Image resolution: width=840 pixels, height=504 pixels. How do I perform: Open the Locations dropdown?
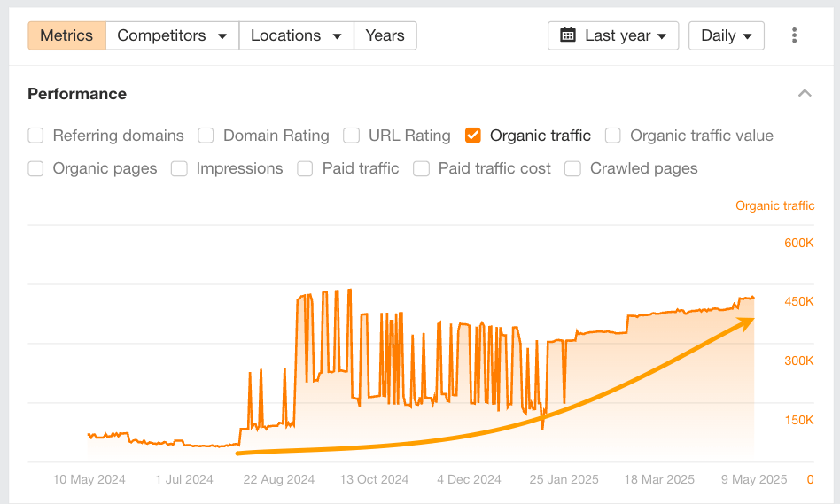(x=296, y=35)
